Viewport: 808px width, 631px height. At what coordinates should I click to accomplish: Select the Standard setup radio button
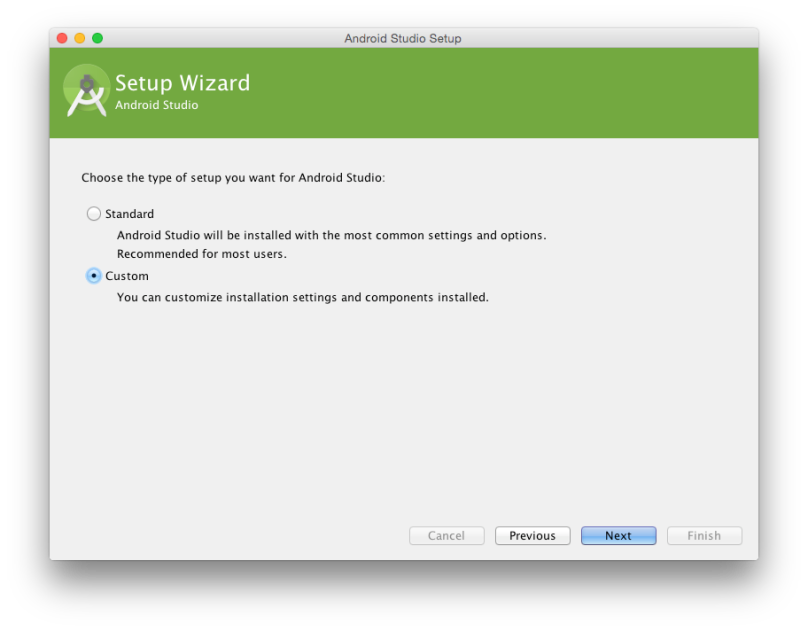coord(93,214)
